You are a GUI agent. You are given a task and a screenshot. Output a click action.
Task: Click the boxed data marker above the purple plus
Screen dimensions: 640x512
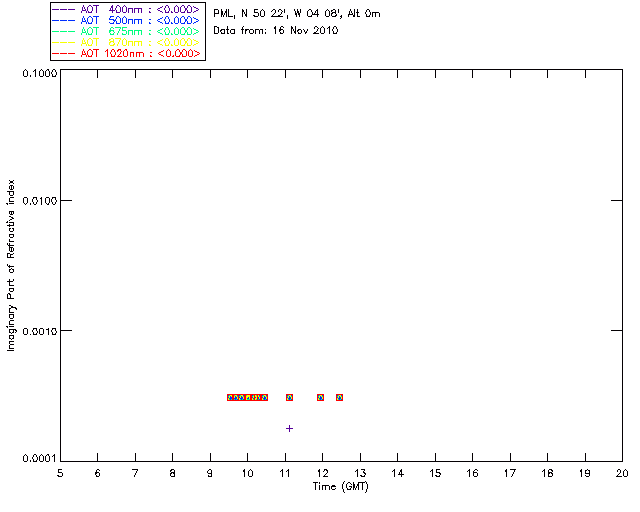289,397
